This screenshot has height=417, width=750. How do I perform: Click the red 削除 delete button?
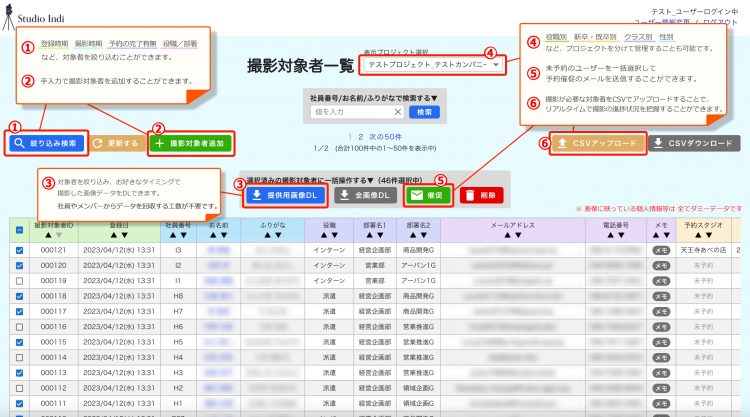[482, 195]
